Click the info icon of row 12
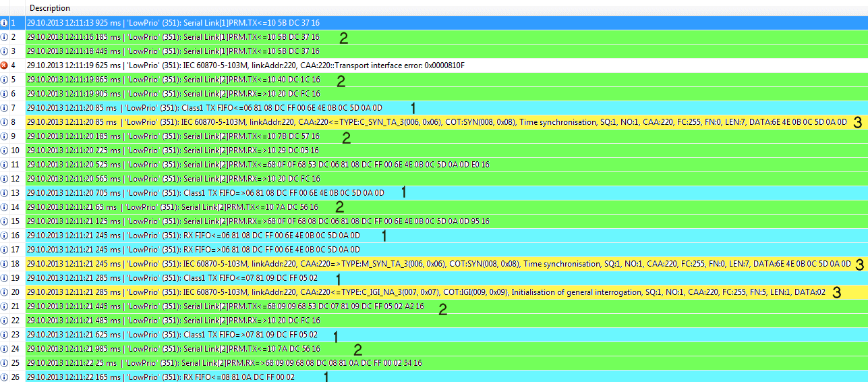Screen dimensions: 868x382 [5, 179]
